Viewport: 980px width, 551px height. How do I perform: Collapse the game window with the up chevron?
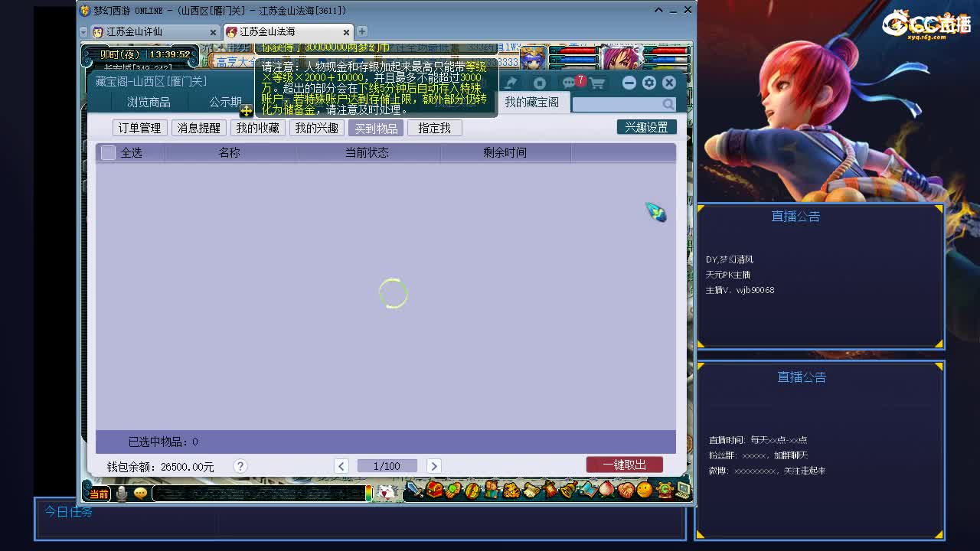(x=658, y=10)
